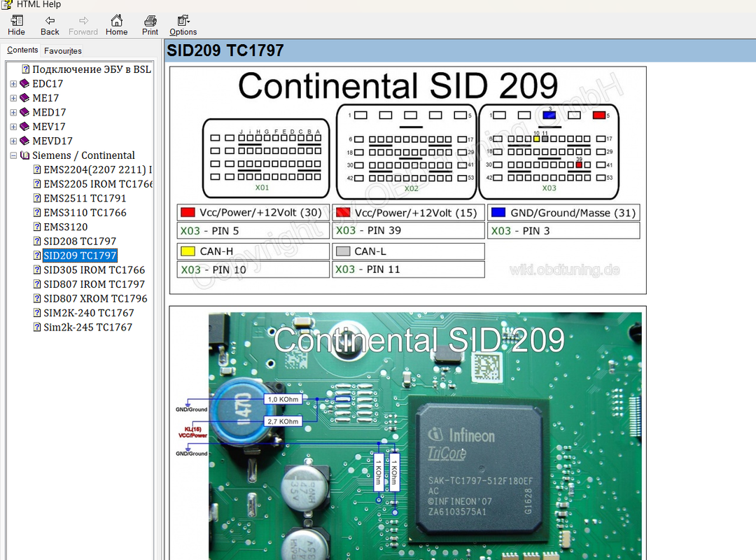Viewport: 756px width, 560px height.
Task: Click the 1,0 KOhm resistor label
Action: click(283, 400)
